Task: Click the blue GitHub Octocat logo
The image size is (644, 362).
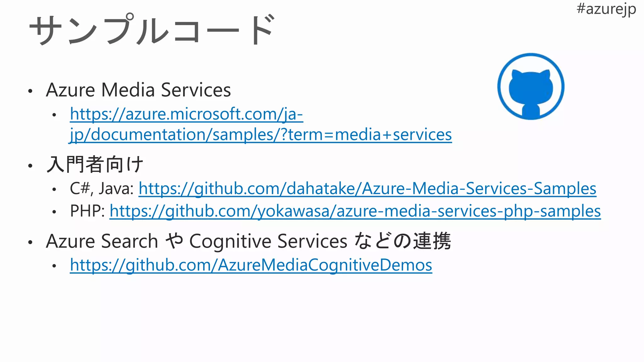Action: 531,86
